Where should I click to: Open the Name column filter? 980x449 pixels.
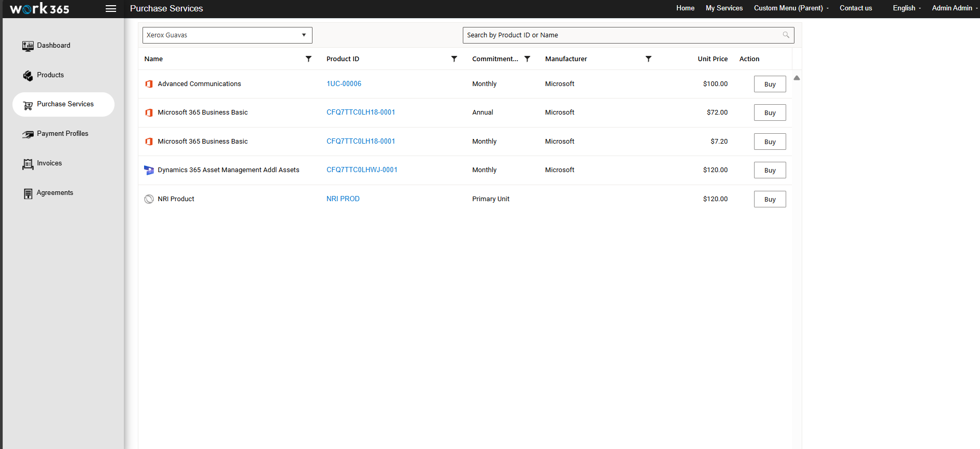[x=308, y=59]
